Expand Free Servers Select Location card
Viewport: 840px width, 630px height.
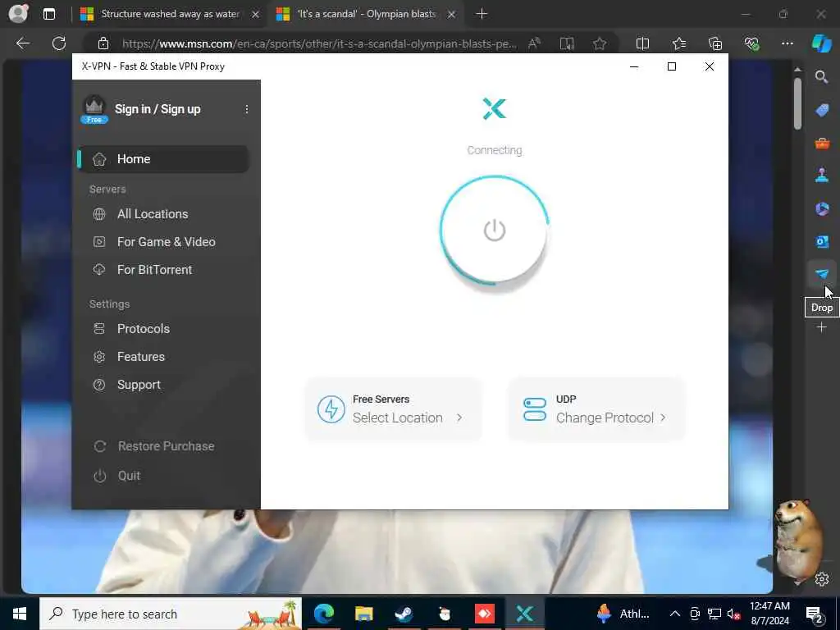click(393, 409)
